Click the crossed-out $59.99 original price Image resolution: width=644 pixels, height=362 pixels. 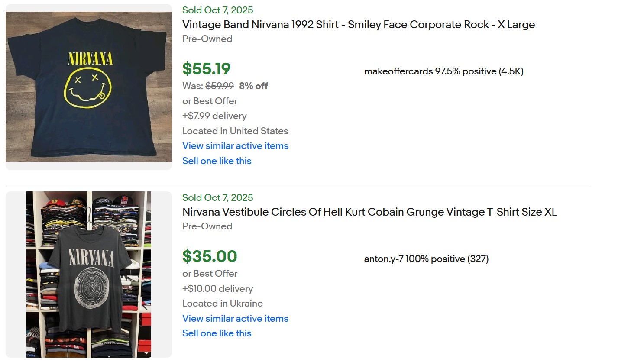[219, 86]
